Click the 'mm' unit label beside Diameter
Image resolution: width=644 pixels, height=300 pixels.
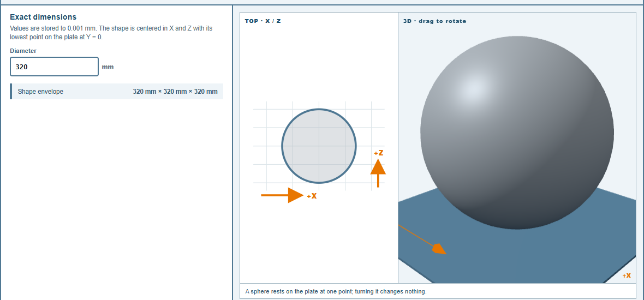[x=108, y=67]
